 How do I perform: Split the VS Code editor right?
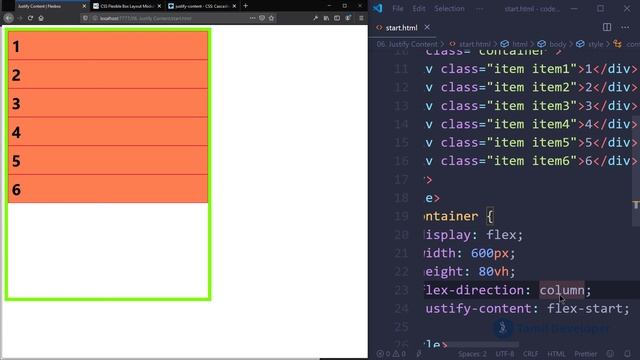tap(607, 27)
